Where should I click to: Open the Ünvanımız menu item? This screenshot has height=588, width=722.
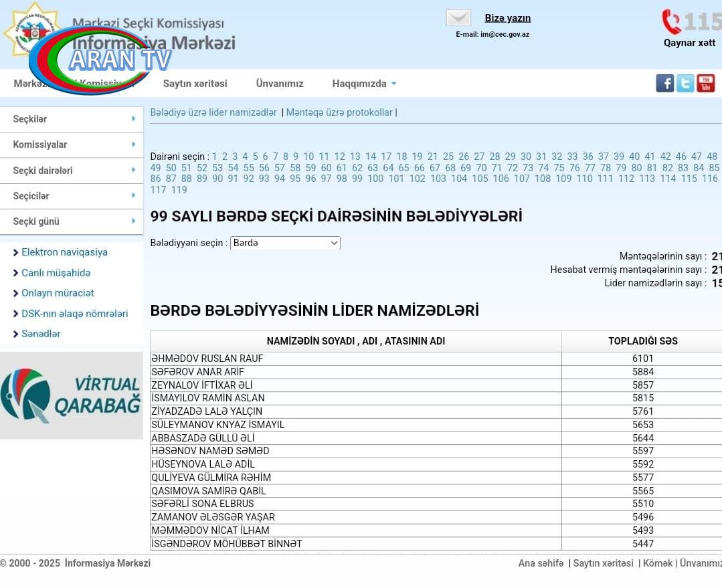280,84
